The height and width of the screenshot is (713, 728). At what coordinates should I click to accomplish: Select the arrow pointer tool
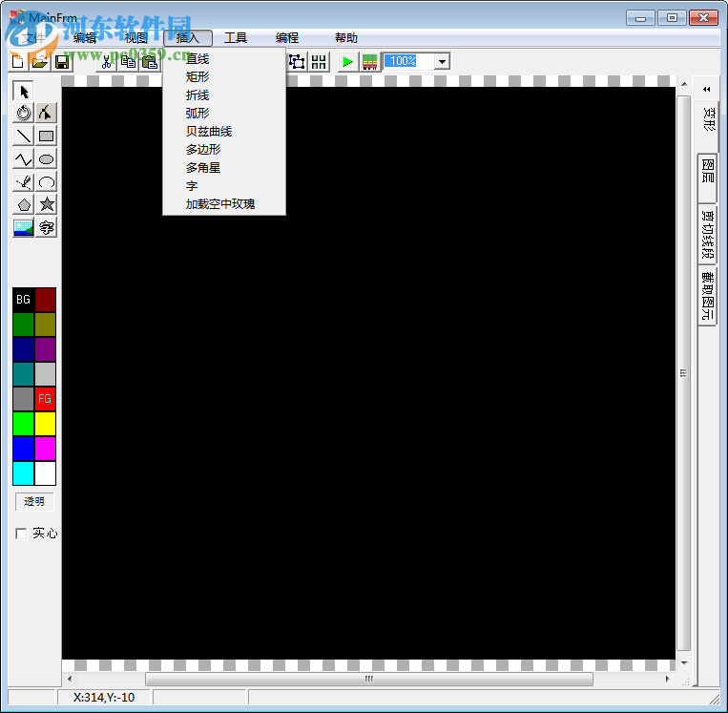coord(23,91)
